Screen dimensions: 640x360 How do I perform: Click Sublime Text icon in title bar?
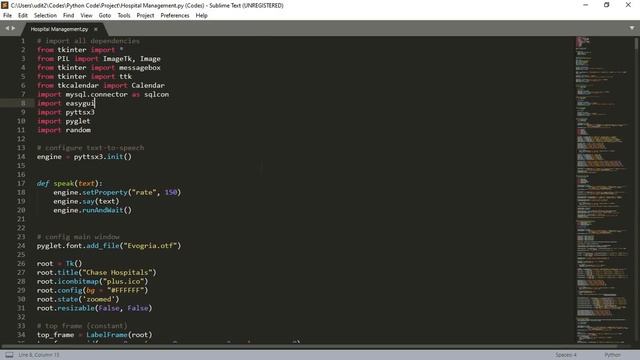pyautogui.click(x=5, y=5)
